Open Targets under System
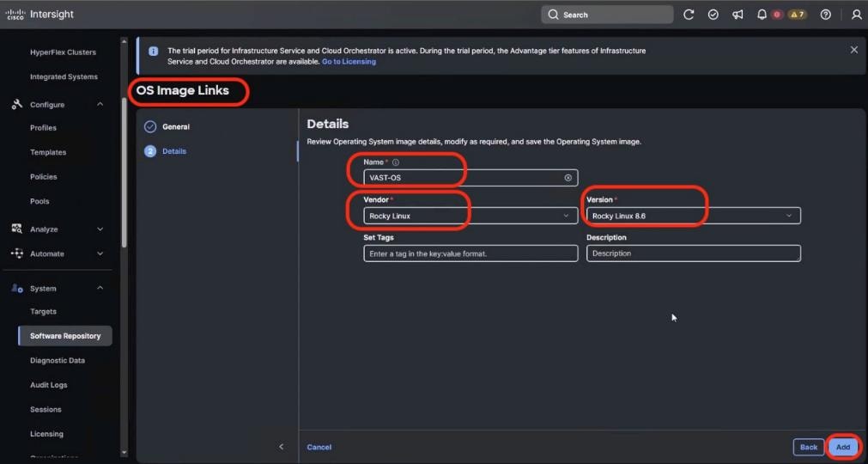The width and height of the screenshot is (868, 464). 43,311
